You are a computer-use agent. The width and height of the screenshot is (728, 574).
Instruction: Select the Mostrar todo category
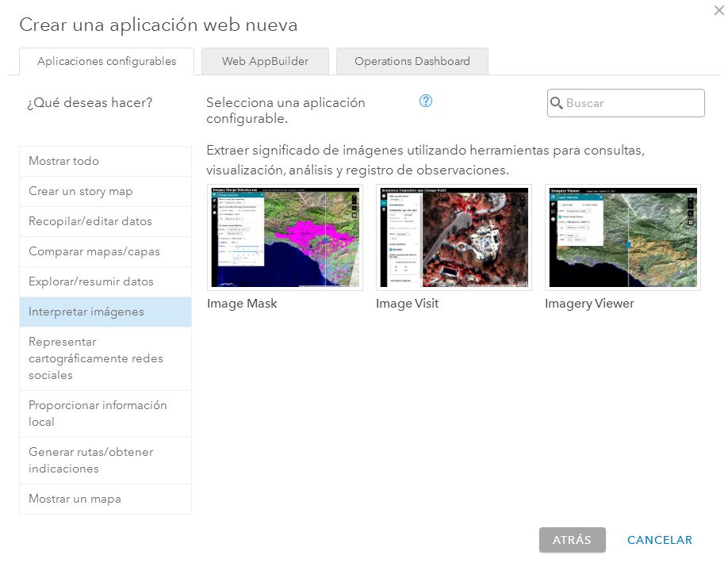pos(105,161)
